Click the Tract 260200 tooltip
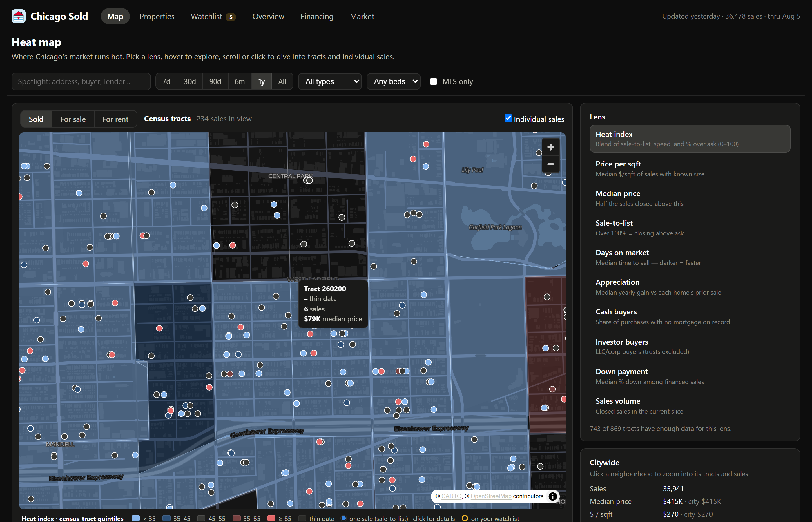This screenshot has height=522, width=812. (x=333, y=304)
